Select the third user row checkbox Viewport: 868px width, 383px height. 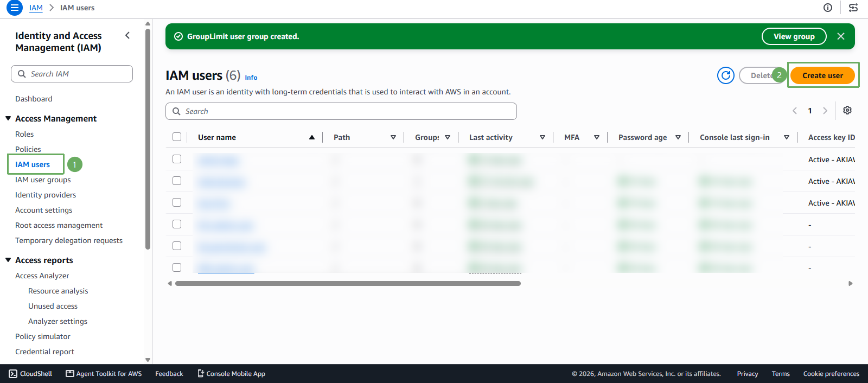pos(177,202)
